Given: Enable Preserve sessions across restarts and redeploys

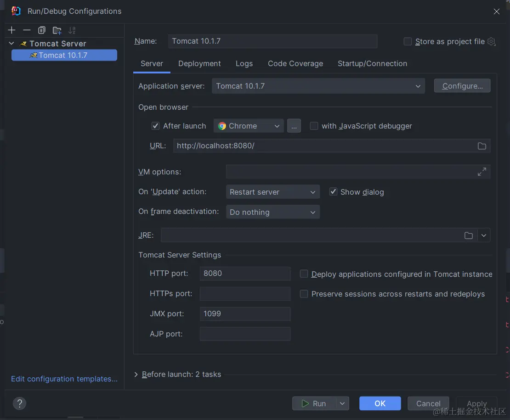Looking at the screenshot, I should tap(304, 294).
